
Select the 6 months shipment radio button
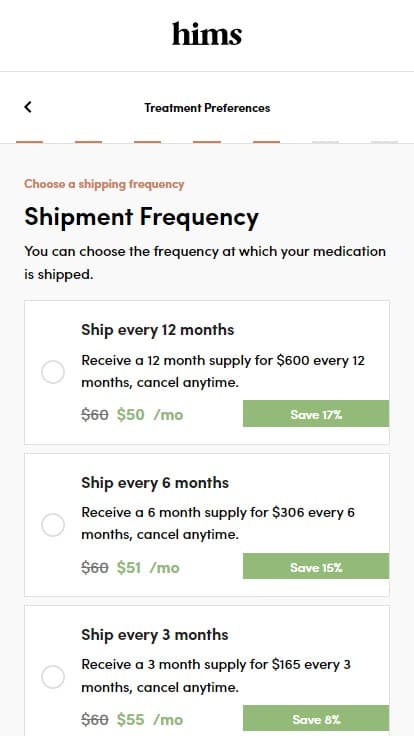tap(53, 525)
